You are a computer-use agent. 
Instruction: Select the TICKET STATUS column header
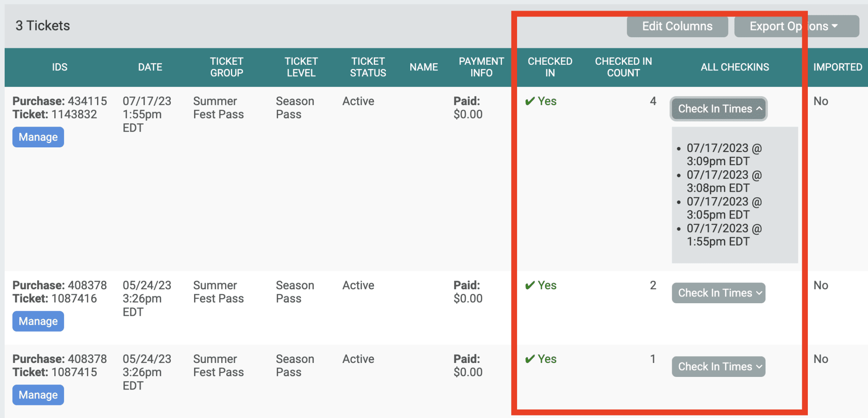pos(368,67)
